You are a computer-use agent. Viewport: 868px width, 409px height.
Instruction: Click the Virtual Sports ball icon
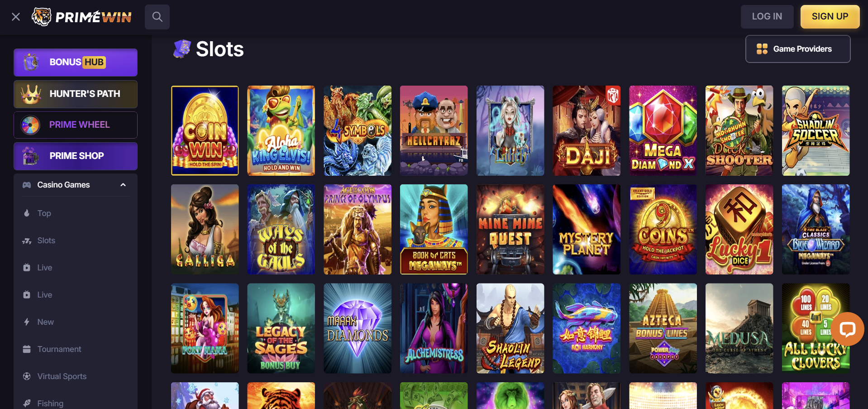27,376
